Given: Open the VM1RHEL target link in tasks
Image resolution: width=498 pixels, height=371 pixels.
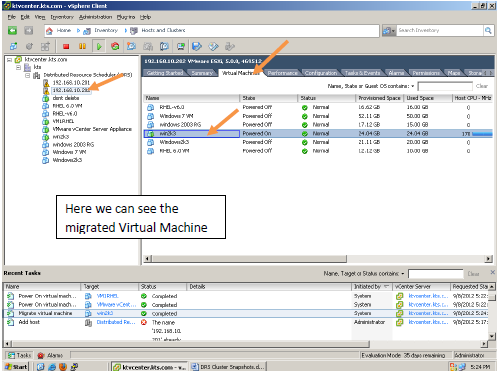Looking at the screenshot, I should click(x=107, y=296).
